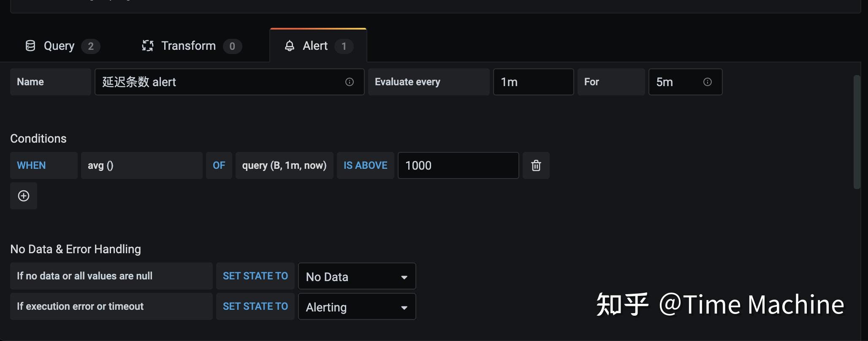This screenshot has height=341, width=868.
Task: Click the alert Name input field
Action: (x=220, y=82)
